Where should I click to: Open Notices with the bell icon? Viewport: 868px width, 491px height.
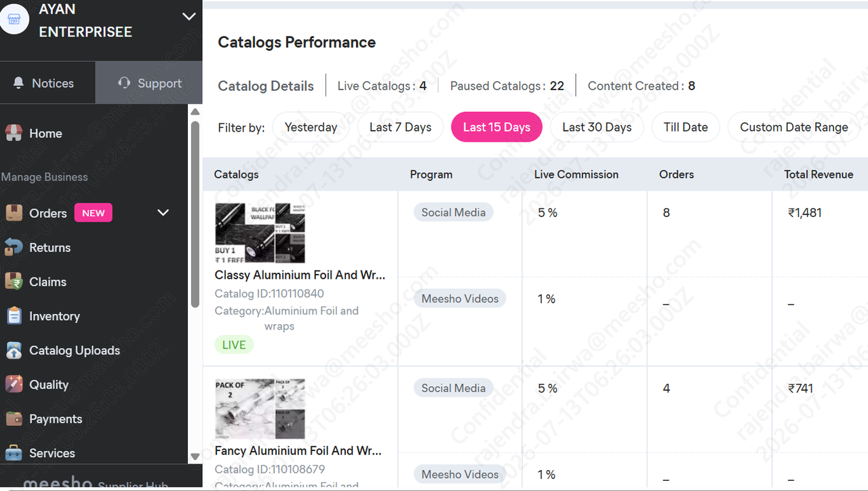point(19,83)
